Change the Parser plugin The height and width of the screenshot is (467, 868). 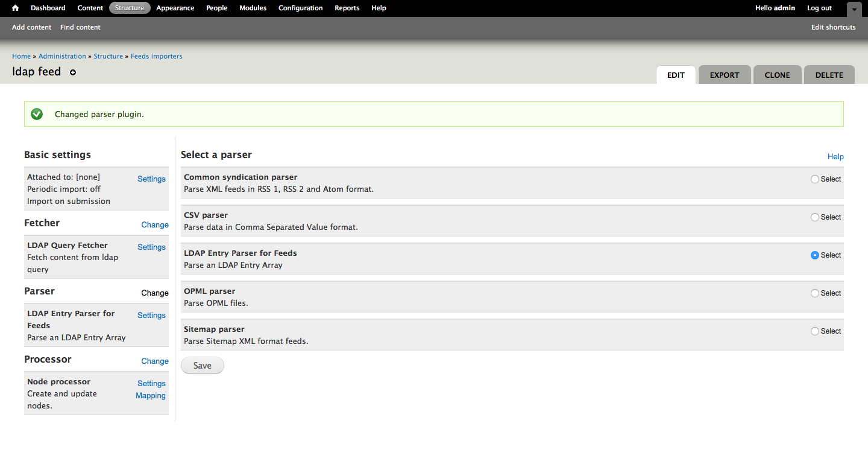pos(155,293)
